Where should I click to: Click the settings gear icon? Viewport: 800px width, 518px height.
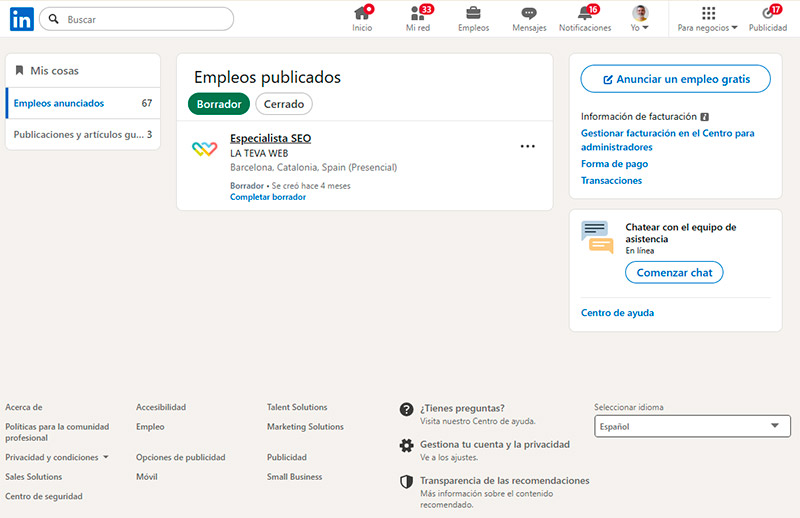406,446
